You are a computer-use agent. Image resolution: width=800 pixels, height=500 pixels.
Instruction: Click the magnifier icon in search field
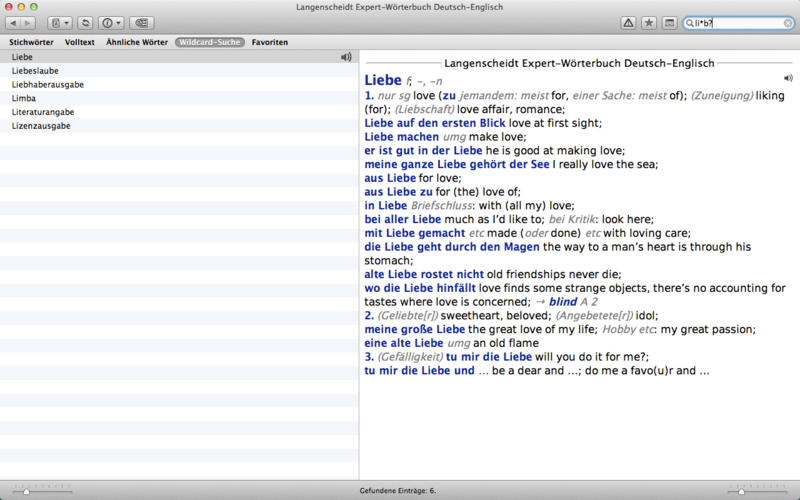690,23
